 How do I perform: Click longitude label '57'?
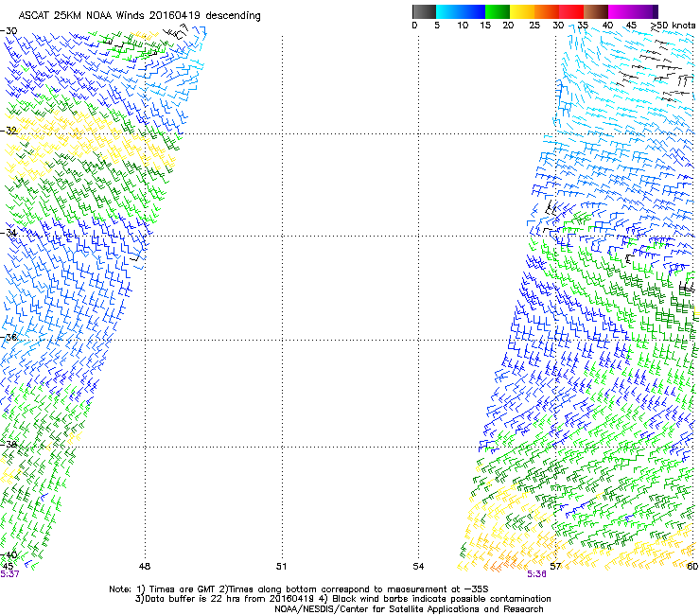555,567
